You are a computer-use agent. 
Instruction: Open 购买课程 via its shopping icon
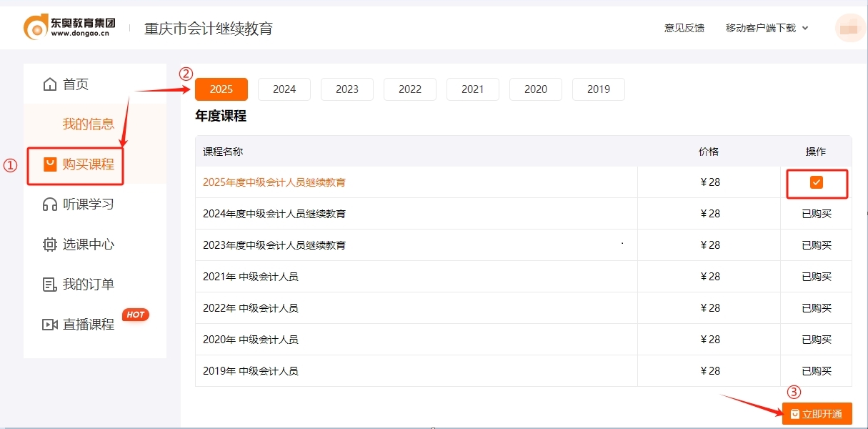click(x=49, y=164)
